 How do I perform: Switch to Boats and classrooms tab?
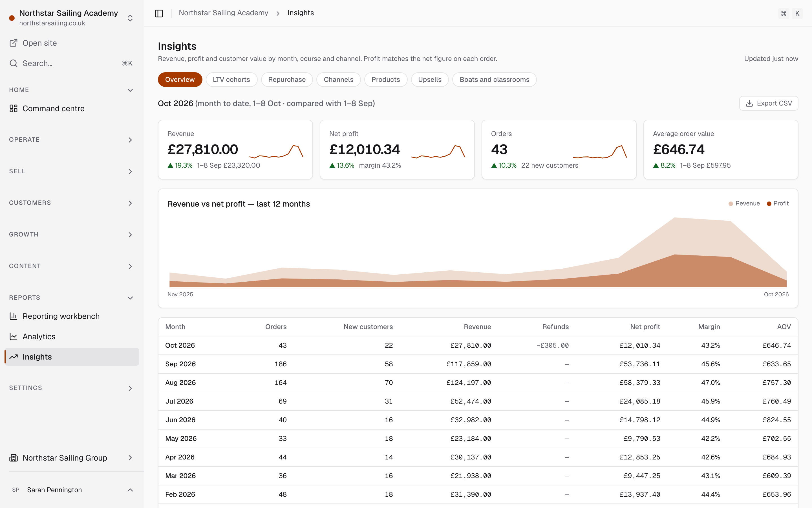click(494, 80)
